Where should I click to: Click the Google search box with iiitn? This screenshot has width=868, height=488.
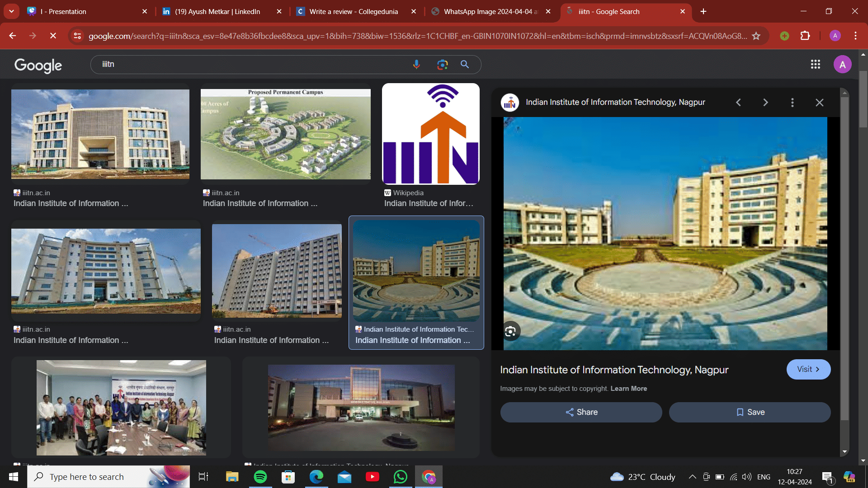253,64
